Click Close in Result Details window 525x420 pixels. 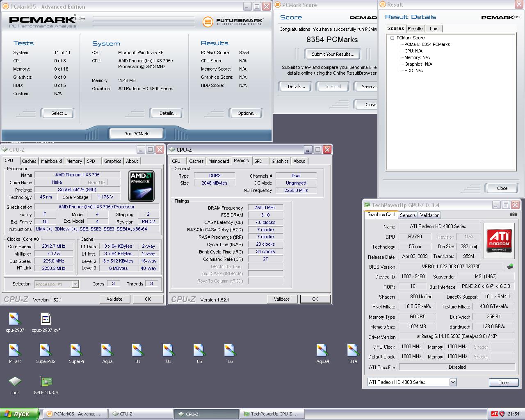(x=502, y=188)
